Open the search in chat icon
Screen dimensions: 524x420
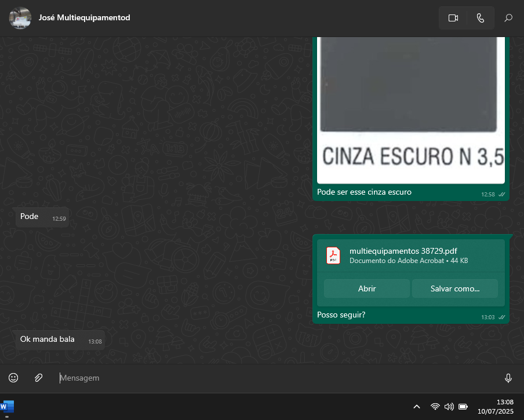point(508,18)
